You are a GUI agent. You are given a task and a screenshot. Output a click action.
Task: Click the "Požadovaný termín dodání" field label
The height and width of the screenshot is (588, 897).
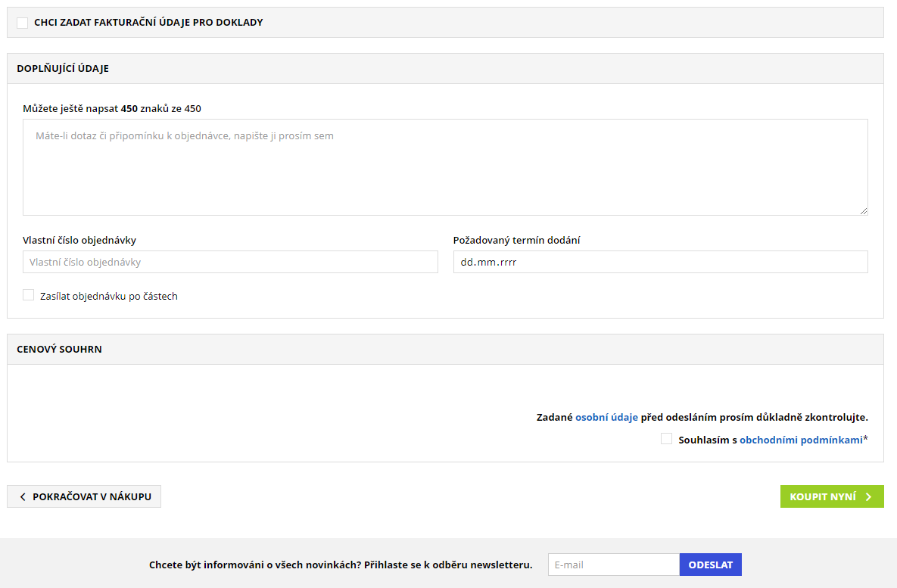516,241
